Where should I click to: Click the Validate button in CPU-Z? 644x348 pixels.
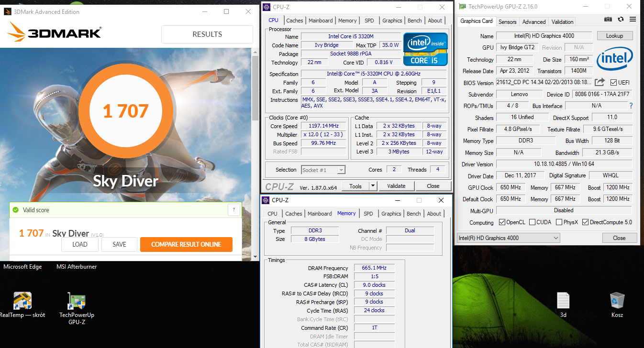396,186
